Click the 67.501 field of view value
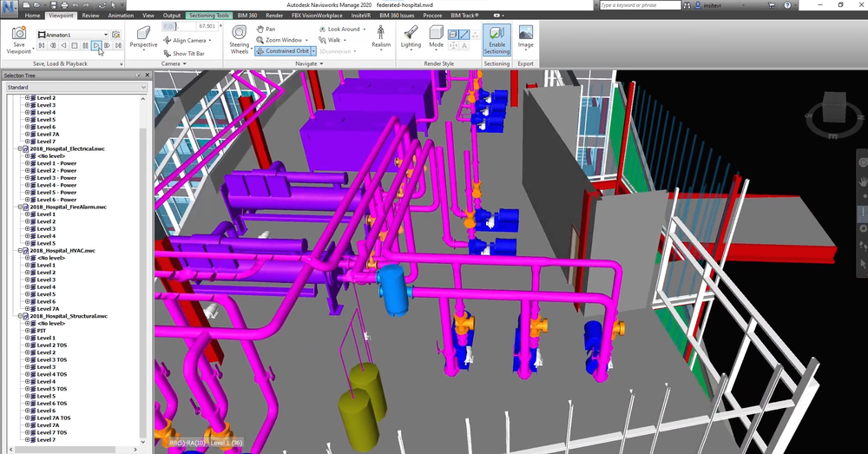868x454 pixels. (x=207, y=26)
